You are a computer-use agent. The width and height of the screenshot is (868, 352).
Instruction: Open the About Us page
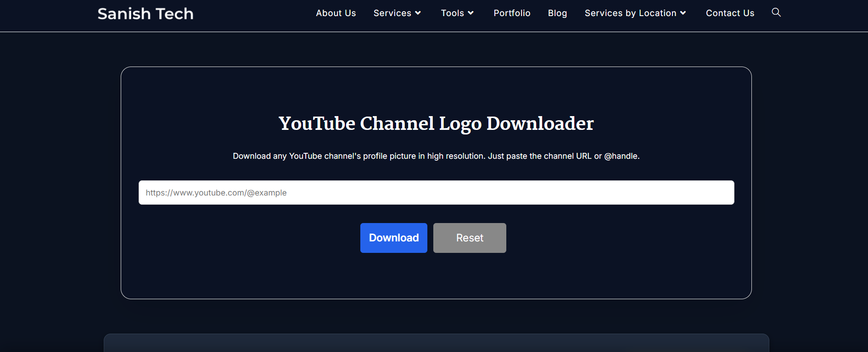[x=336, y=13]
